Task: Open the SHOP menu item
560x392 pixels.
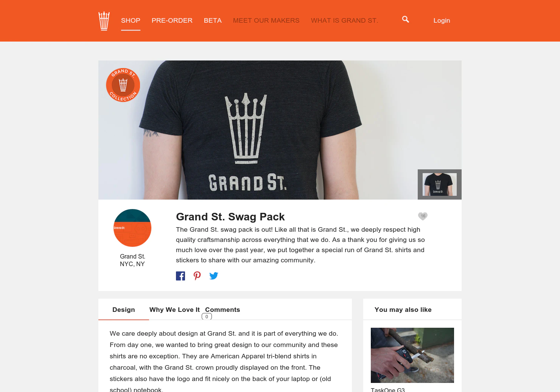Action: (x=131, y=20)
